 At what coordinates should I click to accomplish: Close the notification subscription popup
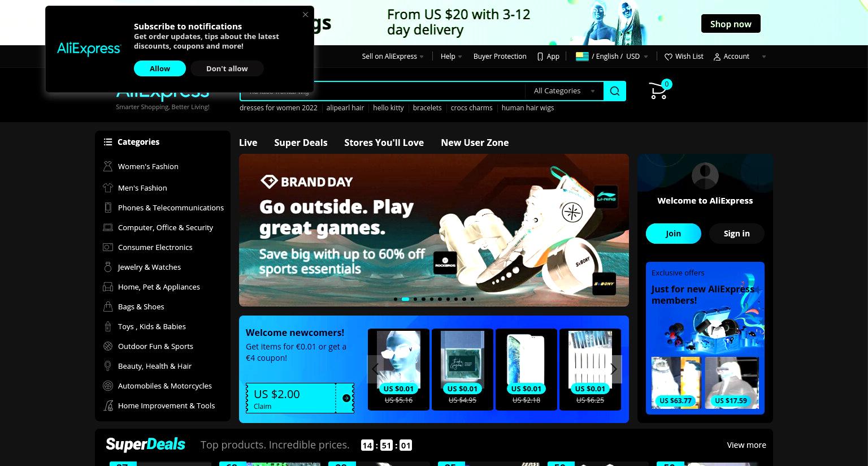(x=305, y=15)
